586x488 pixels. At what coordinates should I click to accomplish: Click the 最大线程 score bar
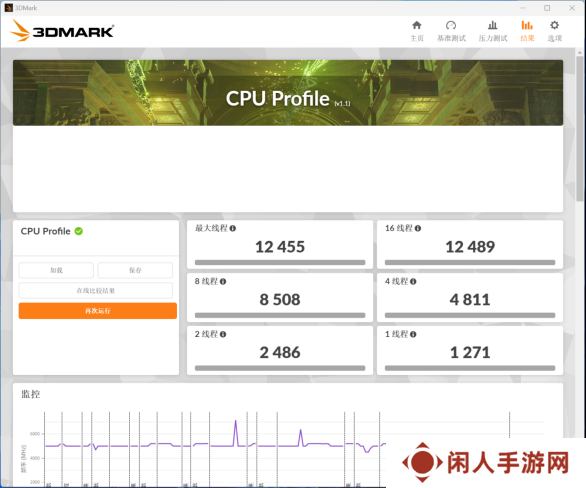(x=280, y=262)
